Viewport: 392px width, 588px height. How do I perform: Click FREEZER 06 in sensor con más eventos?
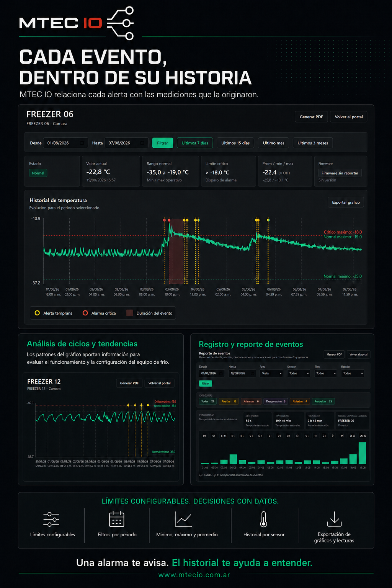point(346,421)
